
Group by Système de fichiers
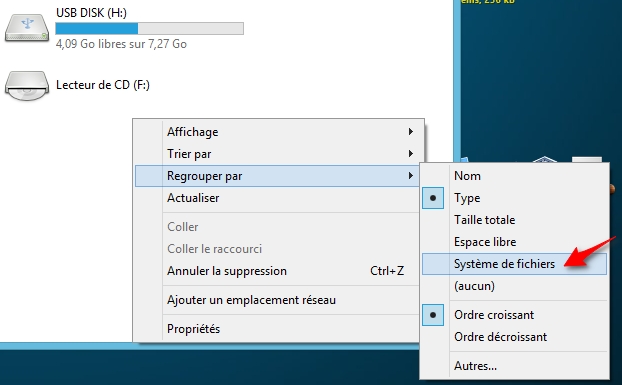pos(514,264)
